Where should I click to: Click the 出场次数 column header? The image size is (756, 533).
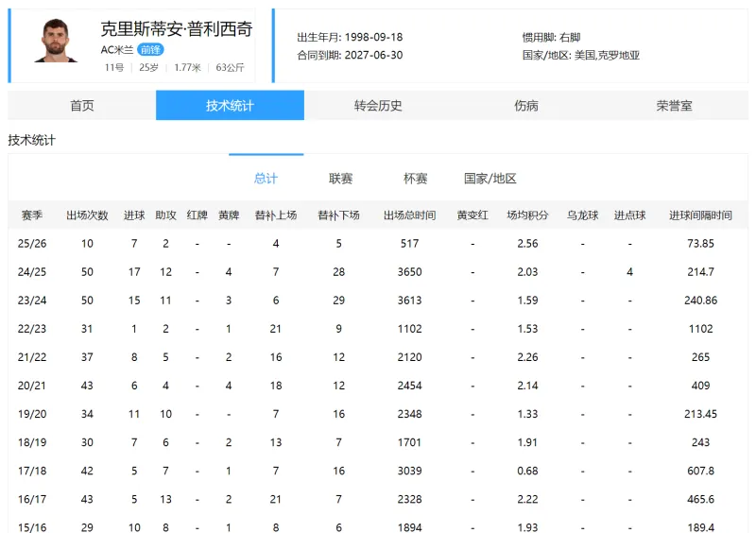coord(87,215)
